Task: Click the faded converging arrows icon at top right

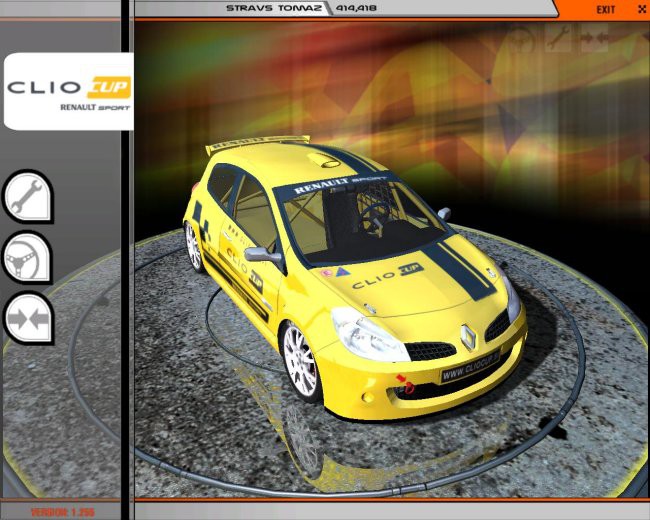Action: tap(594, 38)
